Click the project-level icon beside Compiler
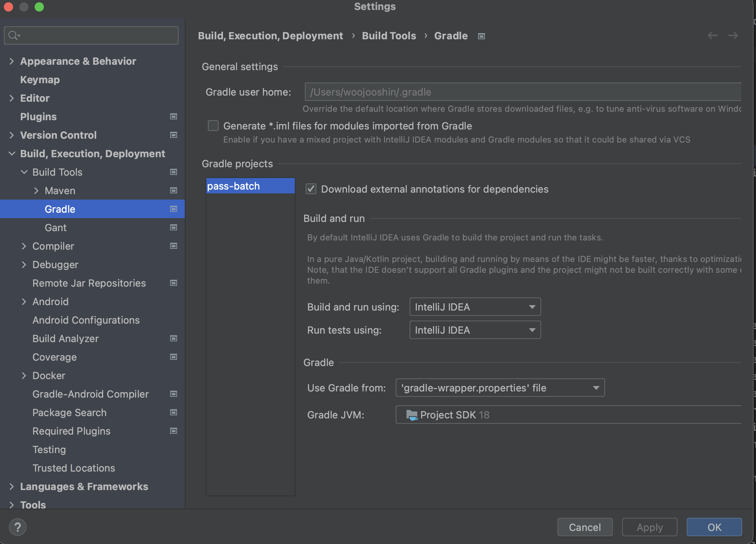The height and width of the screenshot is (544, 756). coord(174,246)
